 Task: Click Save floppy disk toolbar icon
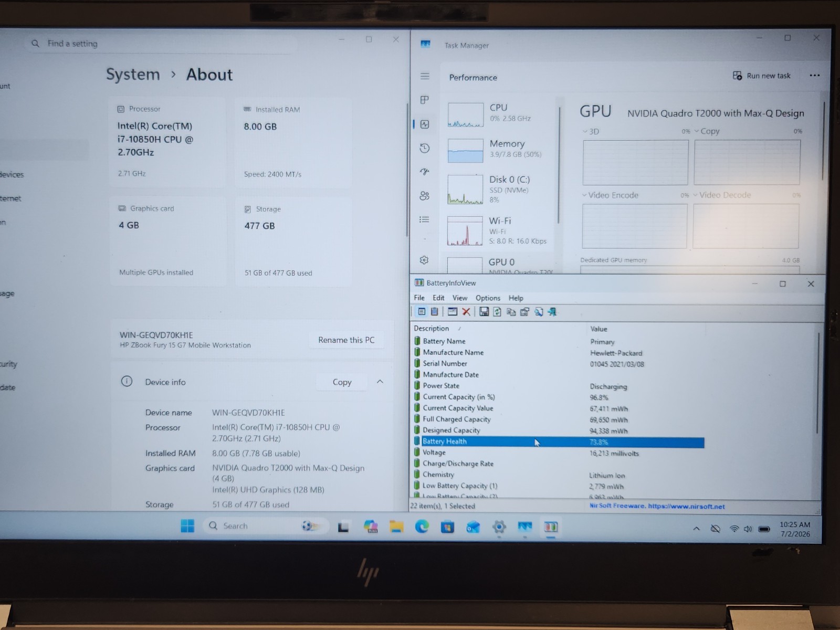click(x=484, y=312)
